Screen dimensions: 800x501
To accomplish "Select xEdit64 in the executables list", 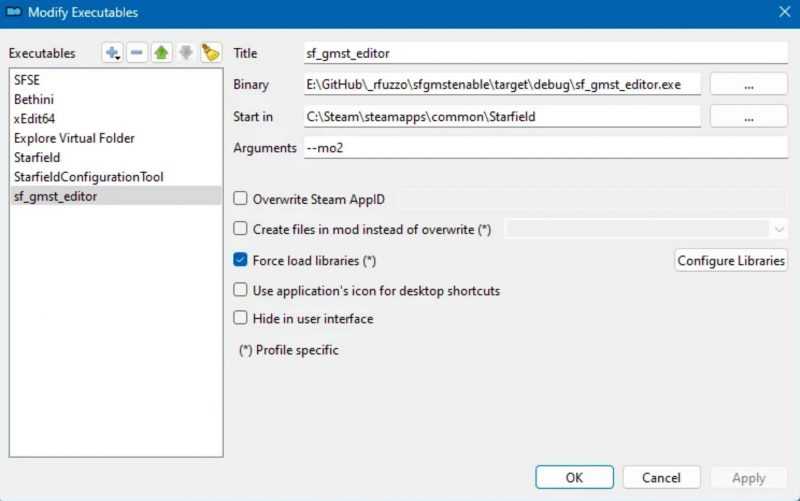I will (x=116, y=119).
